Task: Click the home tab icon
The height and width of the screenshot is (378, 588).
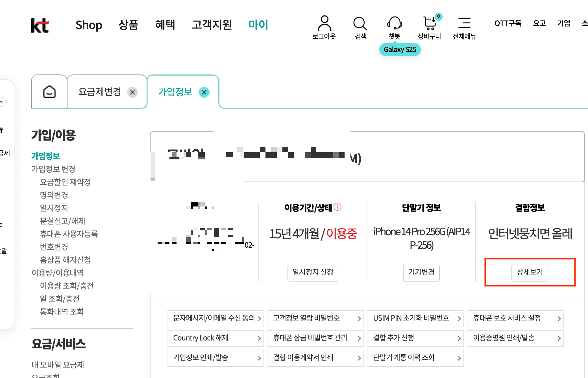Action: coord(49,92)
